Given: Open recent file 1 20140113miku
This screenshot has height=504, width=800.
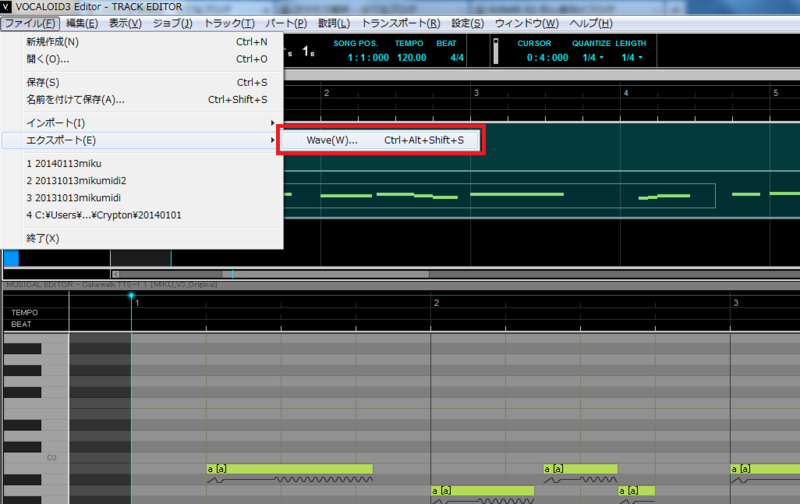Looking at the screenshot, I should [x=142, y=164].
